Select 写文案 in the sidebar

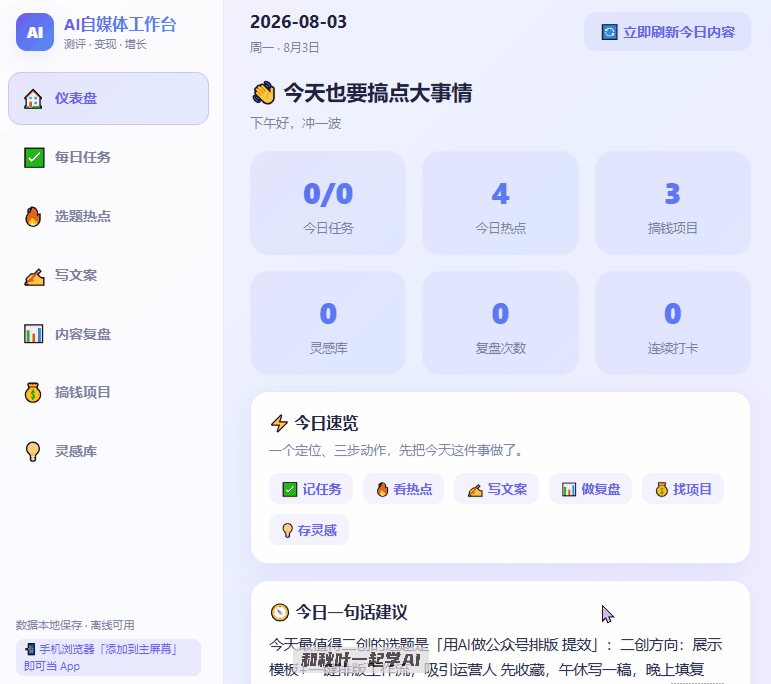pos(109,275)
